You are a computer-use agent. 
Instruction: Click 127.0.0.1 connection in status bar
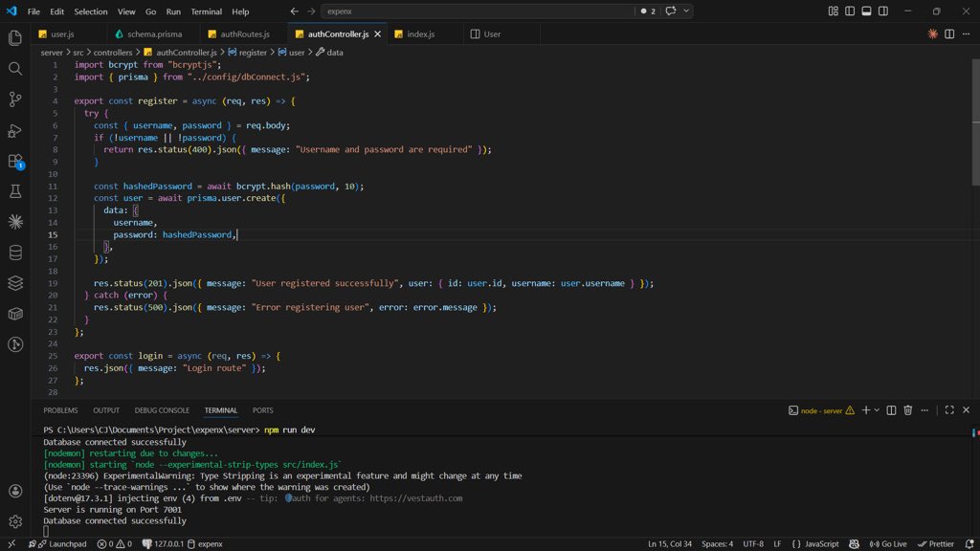(163, 544)
